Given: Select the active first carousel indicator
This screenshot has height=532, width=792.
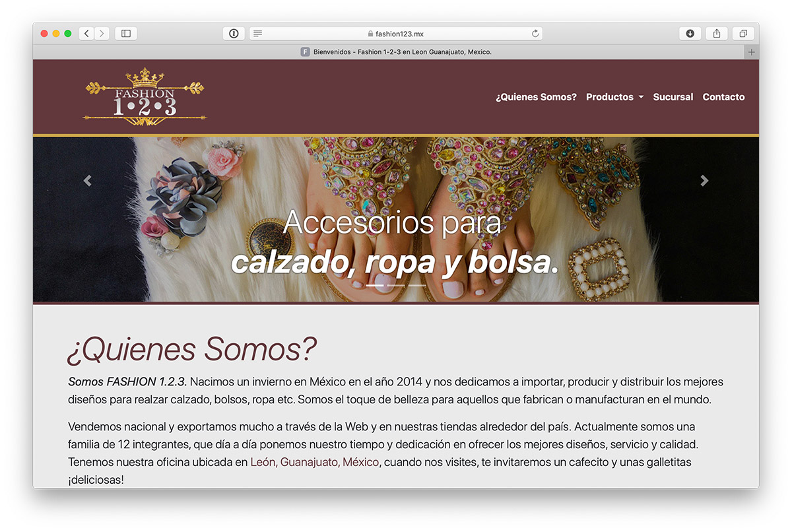Looking at the screenshot, I should (376, 286).
